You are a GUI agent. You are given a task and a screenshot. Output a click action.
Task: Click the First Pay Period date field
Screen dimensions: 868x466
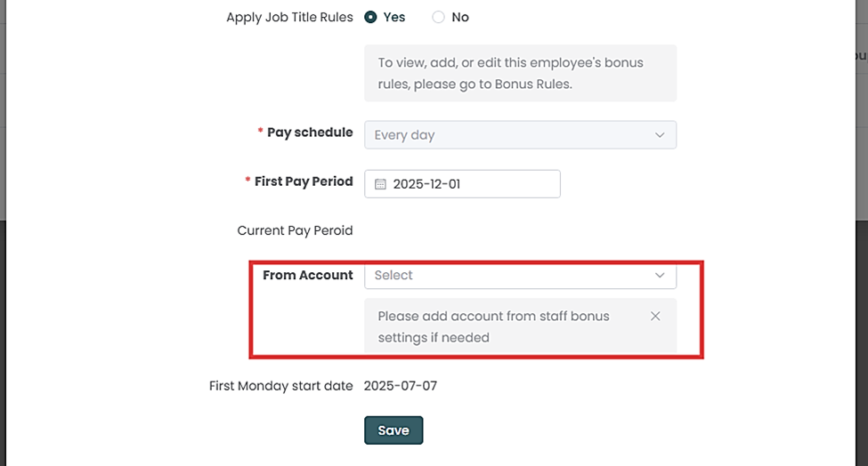472,184
